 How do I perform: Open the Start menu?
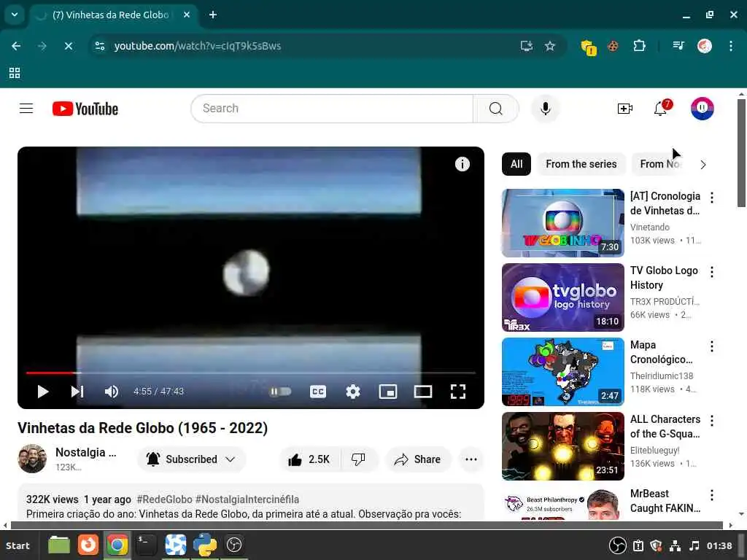(18, 545)
